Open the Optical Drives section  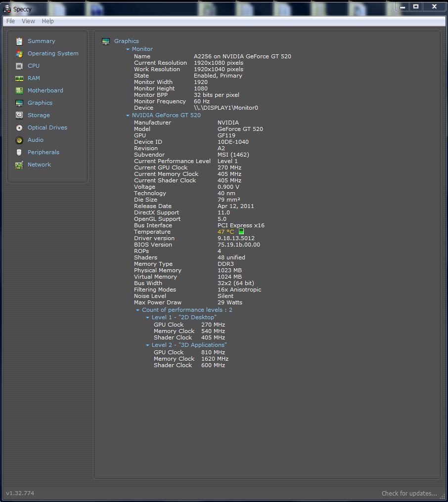pyautogui.click(x=47, y=127)
